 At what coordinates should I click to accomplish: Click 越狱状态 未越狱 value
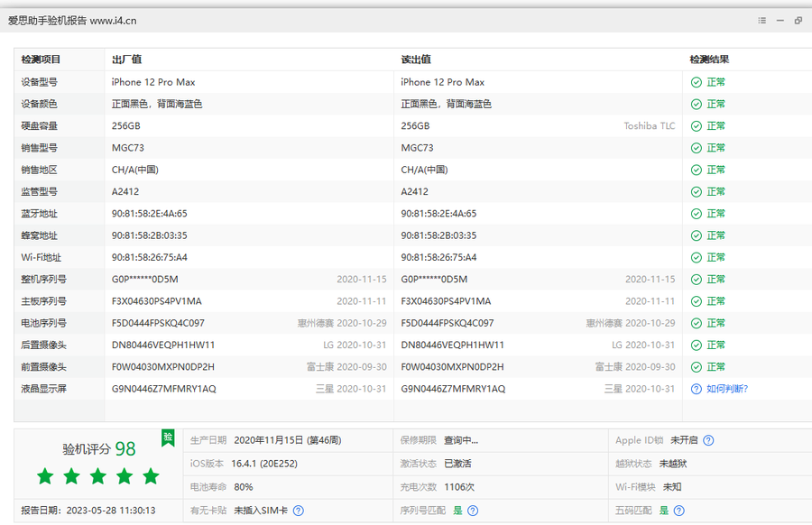pyautogui.click(x=673, y=464)
